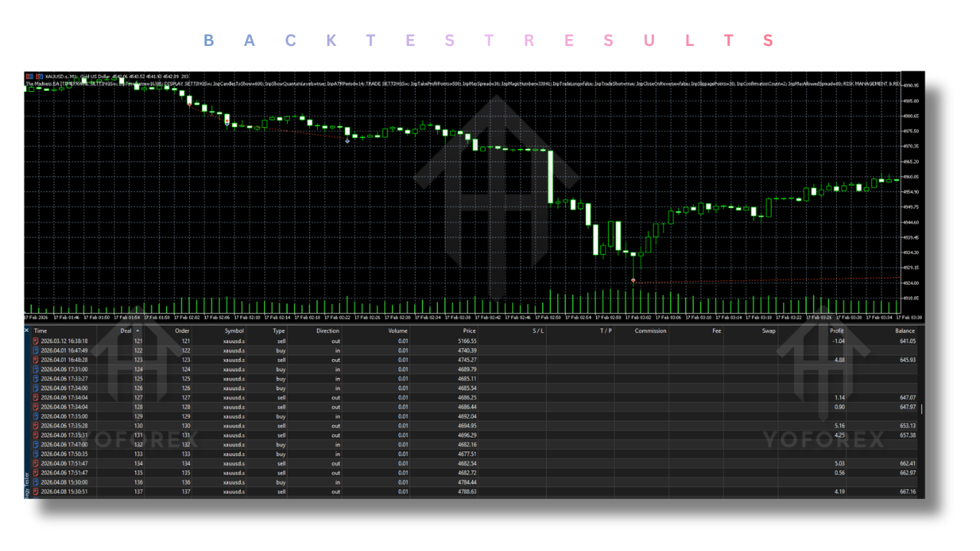
Task: Click the profit value 4.88
Action: (x=839, y=360)
